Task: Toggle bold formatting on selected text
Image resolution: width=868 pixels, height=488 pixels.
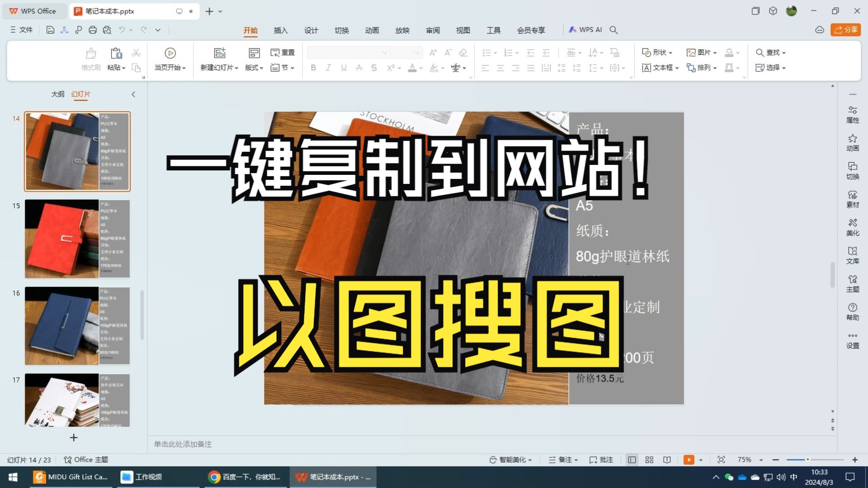Action: point(313,68)
